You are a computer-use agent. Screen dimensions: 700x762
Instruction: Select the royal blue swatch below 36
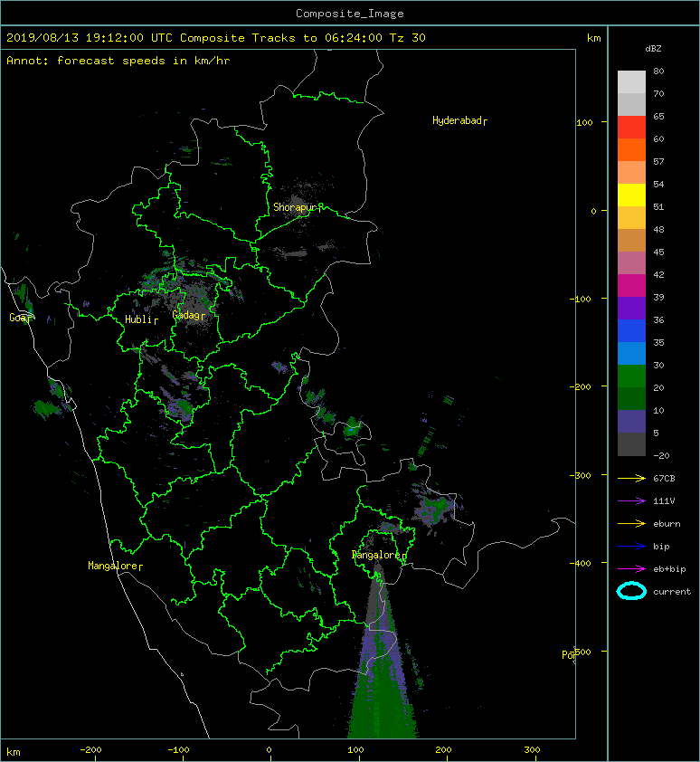(631, 330)
